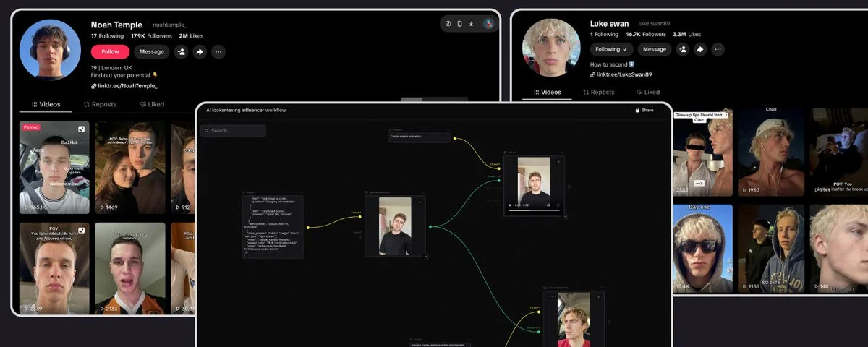Click the compass icon in the top-right toolbar
This screenshot has width=868, height=347.
448,24
